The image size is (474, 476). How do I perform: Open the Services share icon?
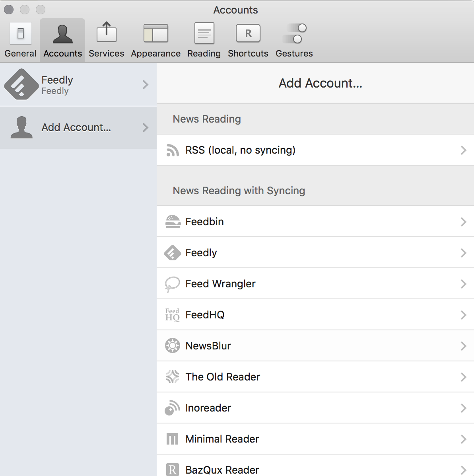(107, 32)
